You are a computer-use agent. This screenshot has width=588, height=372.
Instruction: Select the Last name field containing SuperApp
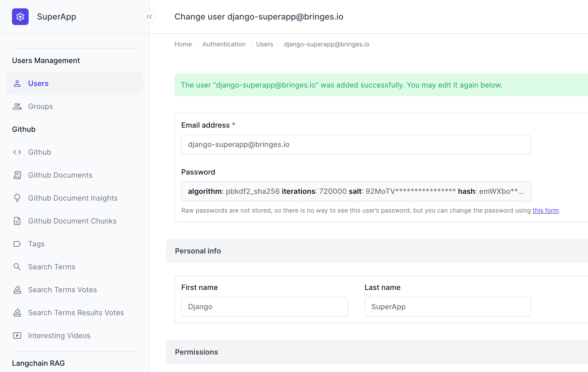(447, 307)
